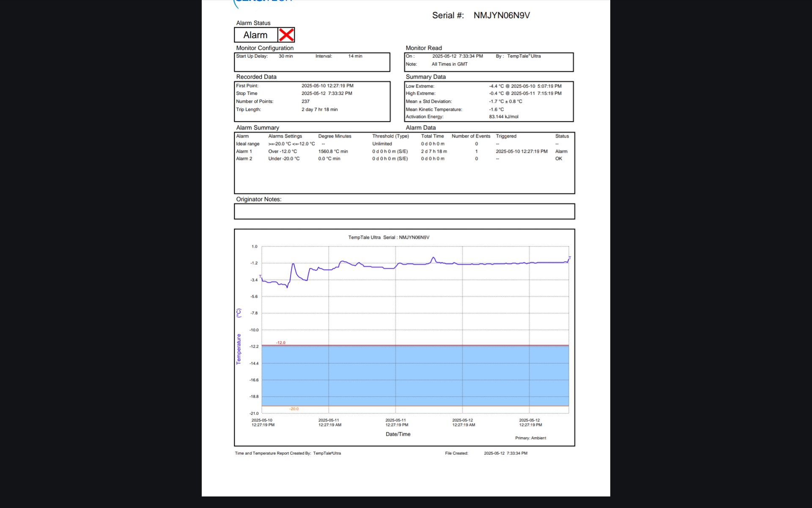
Task: Click the orange -20.0 threshold label on chart
Action: point(294,409)
